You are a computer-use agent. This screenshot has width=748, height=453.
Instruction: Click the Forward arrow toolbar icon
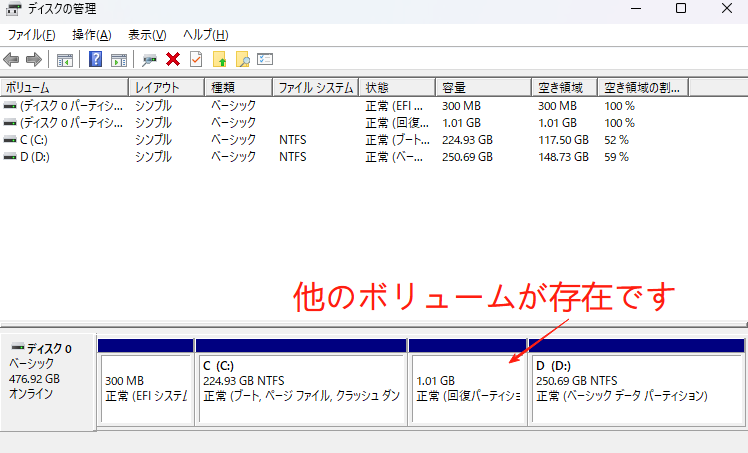click(x=34, y=59)
